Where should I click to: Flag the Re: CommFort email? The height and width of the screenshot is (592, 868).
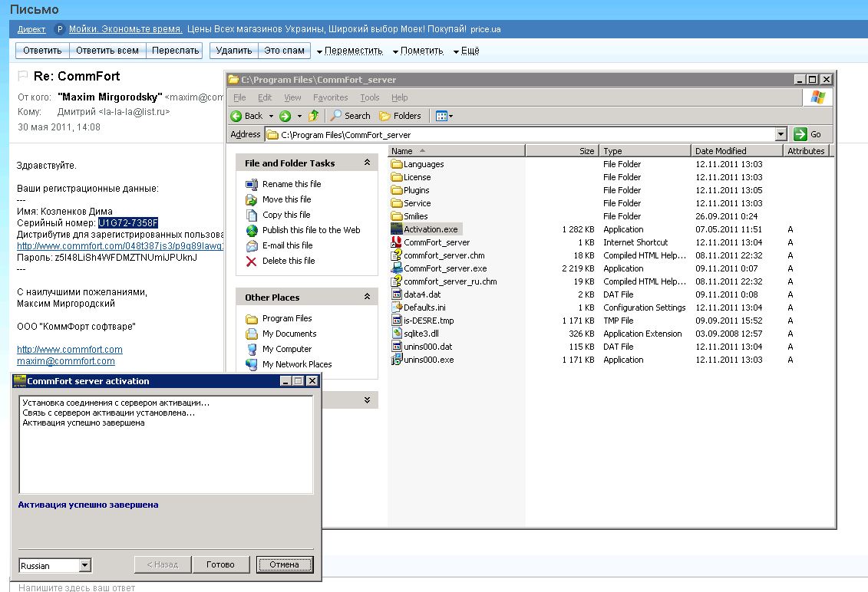pyautogui.click(x=23, y=75)
